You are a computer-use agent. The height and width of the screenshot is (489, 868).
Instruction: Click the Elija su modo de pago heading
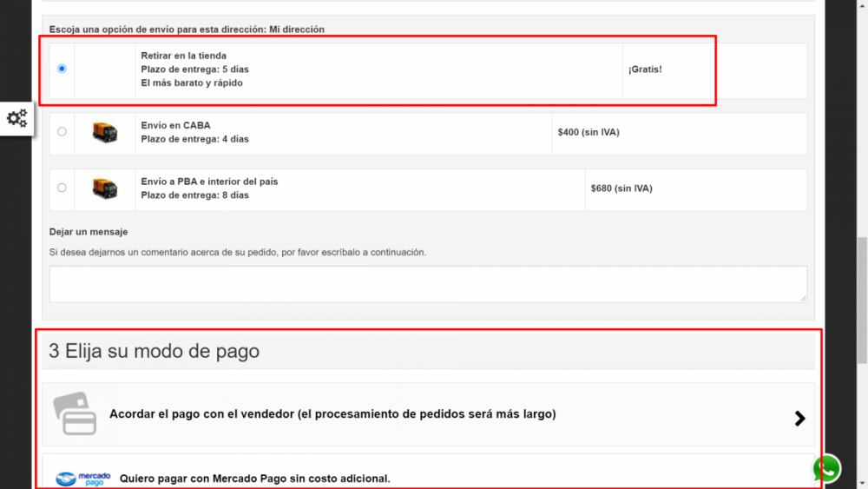(154, 352)
